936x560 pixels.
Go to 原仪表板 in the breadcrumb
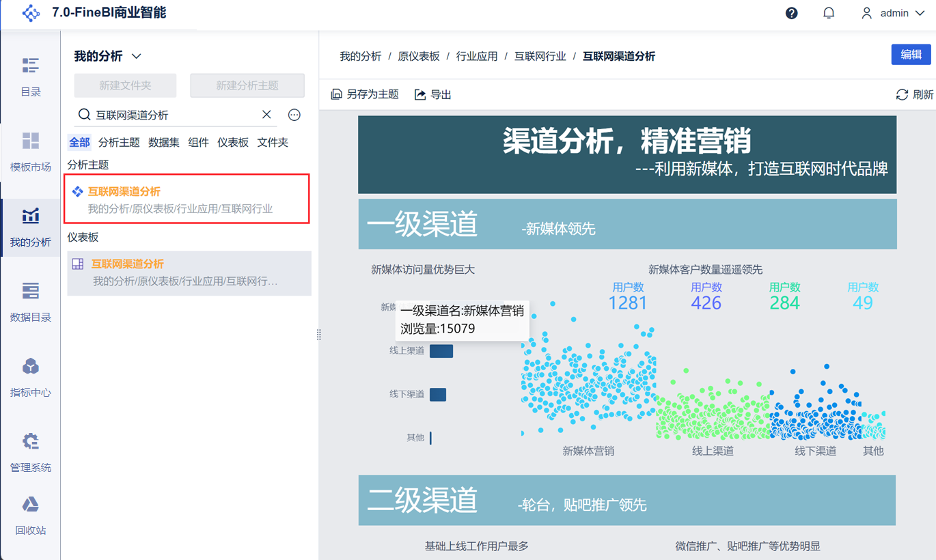[x=419, y=56]
